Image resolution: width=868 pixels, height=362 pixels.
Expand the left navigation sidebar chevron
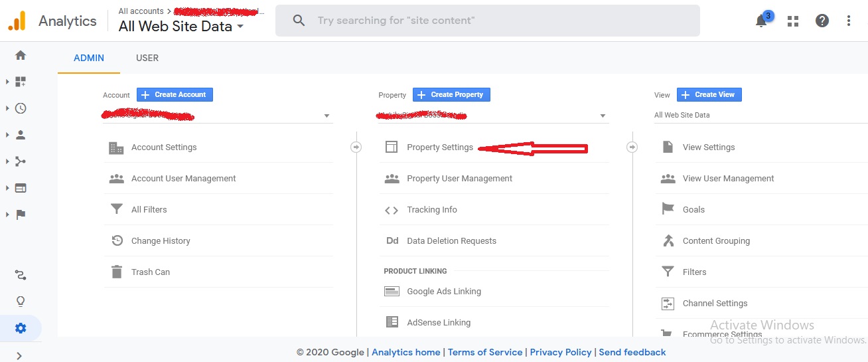point(19,355)
